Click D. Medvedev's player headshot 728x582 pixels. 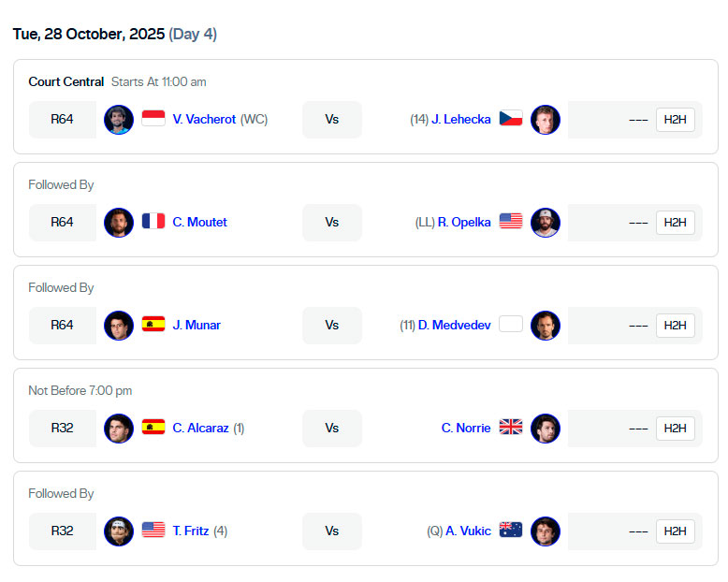(545, 325)
